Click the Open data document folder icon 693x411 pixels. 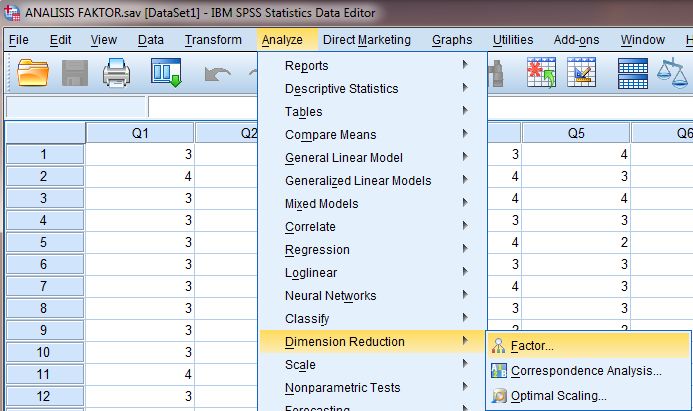[x=33, y=73]
